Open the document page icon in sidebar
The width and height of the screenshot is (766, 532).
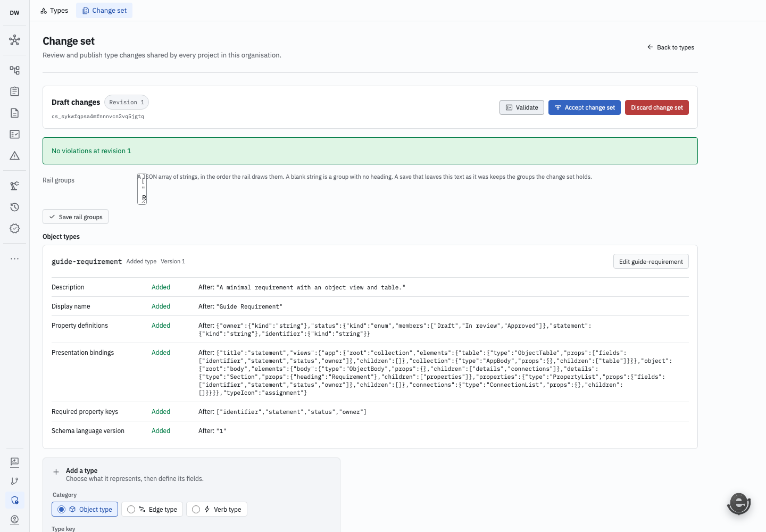(14, 113)
